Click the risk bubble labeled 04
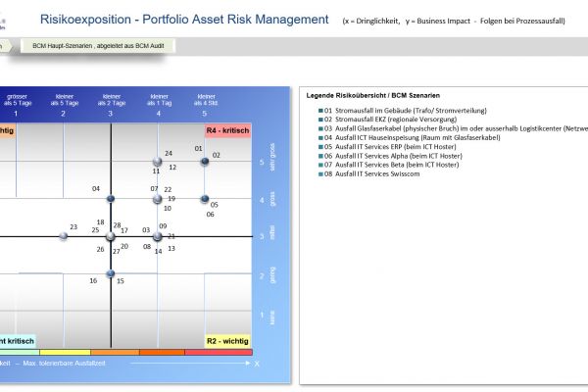Viewport: 588px width, 392px height. pyautogui.click(x=110, y=199)
